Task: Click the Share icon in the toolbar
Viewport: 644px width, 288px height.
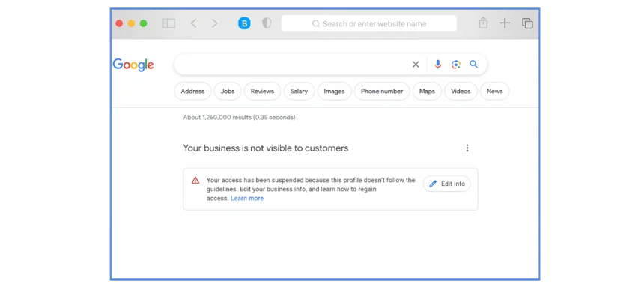Action: pyautogui.click(x=484, y=23)
